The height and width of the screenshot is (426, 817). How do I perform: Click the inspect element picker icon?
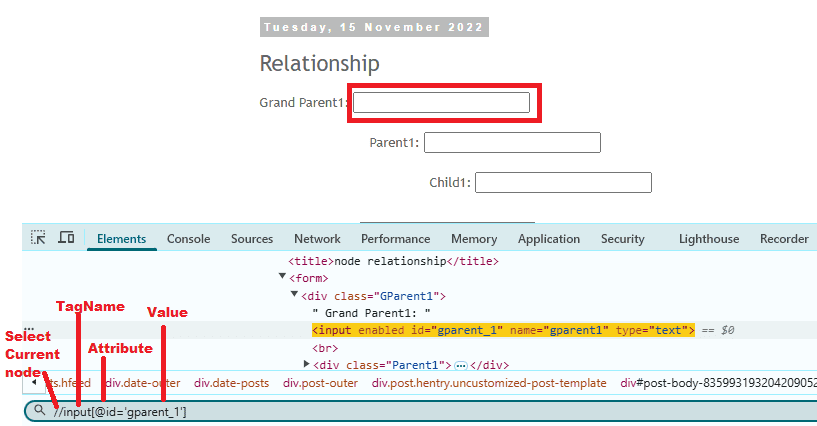[38, 238]
